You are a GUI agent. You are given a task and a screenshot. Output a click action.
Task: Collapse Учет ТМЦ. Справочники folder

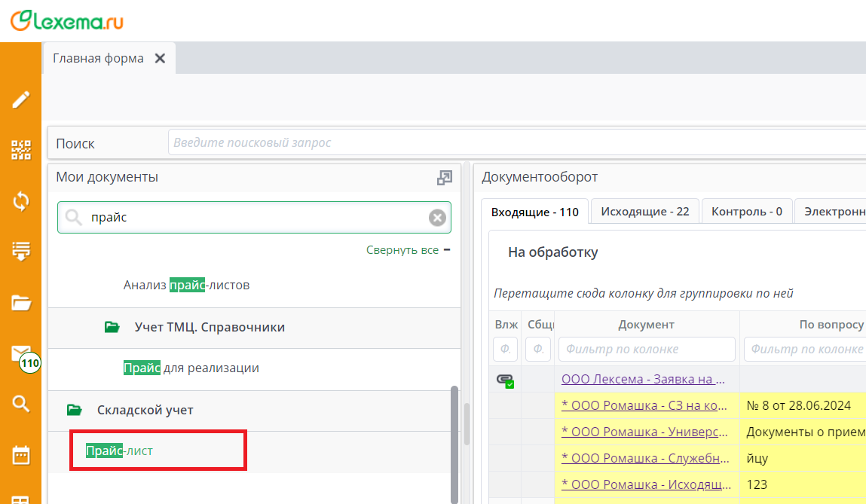(x=112, y=328)
